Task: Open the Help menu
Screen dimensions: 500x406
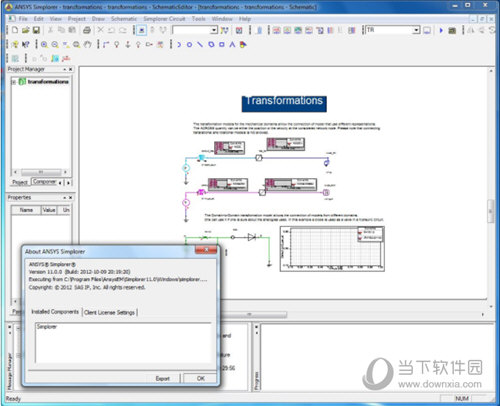Action: (x=245, y=19)
